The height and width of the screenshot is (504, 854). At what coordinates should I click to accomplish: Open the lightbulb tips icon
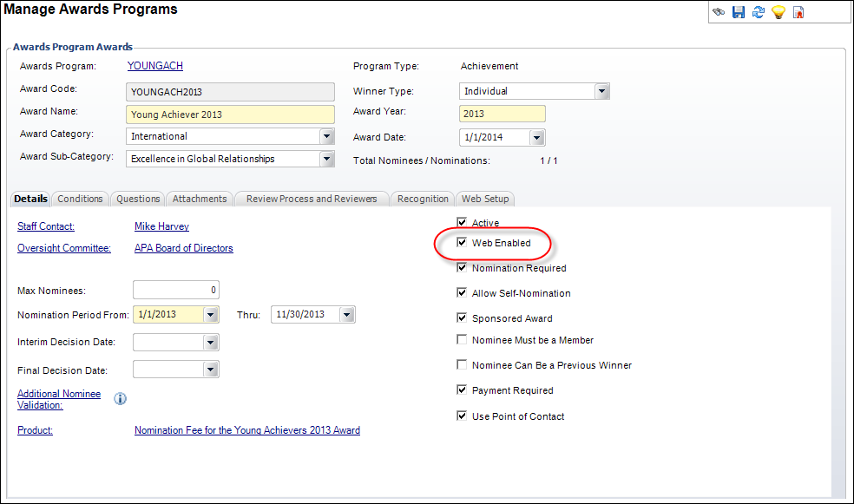tap(778, 12)
